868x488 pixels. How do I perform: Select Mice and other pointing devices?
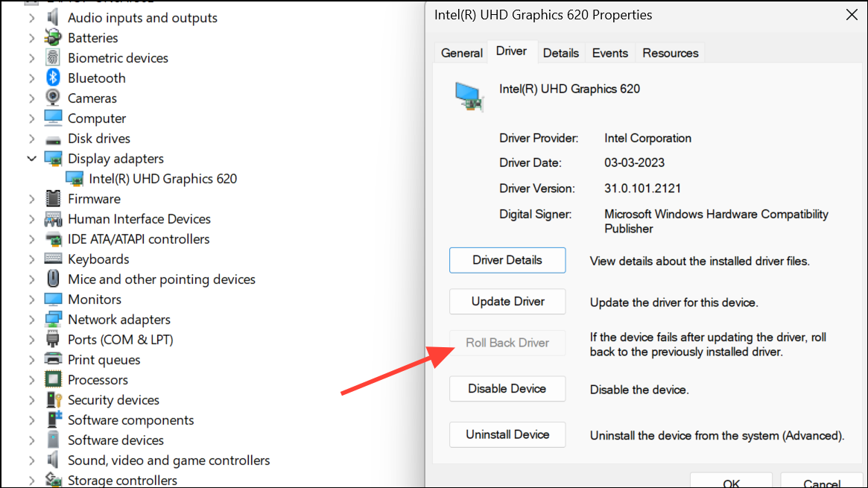[x=162, y=279]
